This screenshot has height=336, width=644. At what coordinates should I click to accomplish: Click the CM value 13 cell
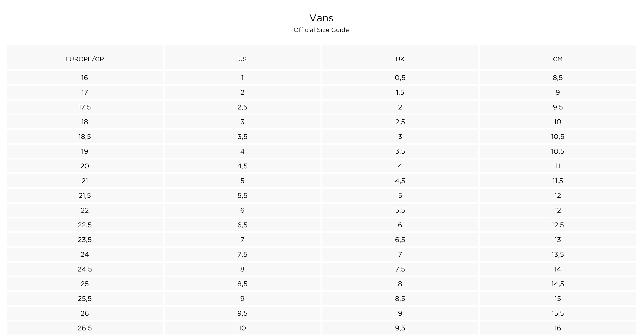558,239
